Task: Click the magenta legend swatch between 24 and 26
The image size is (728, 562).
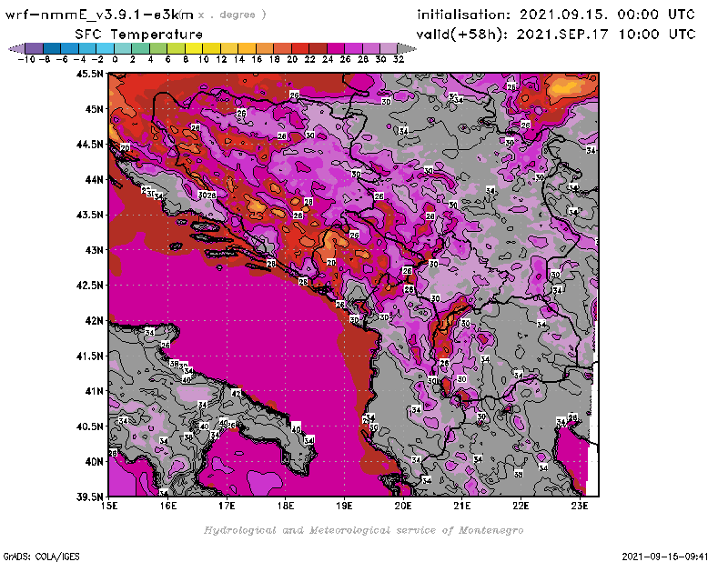Action: (x=336, y=48)
